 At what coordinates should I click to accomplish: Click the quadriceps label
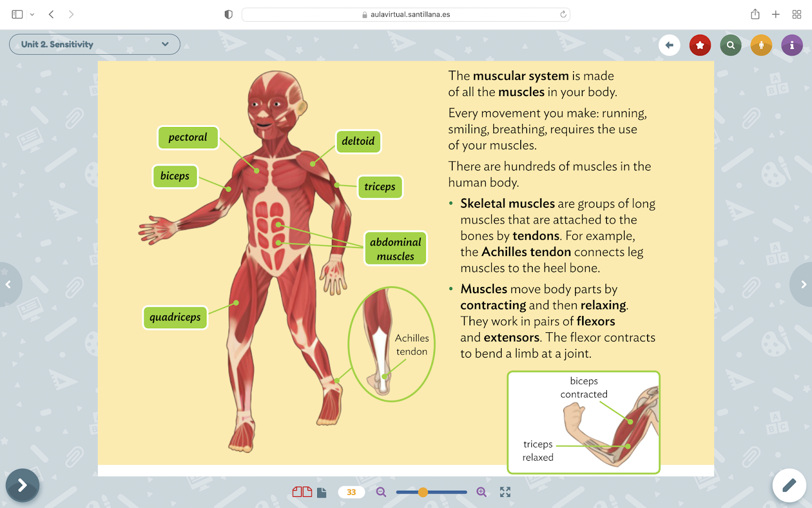(x=175, y=317)
